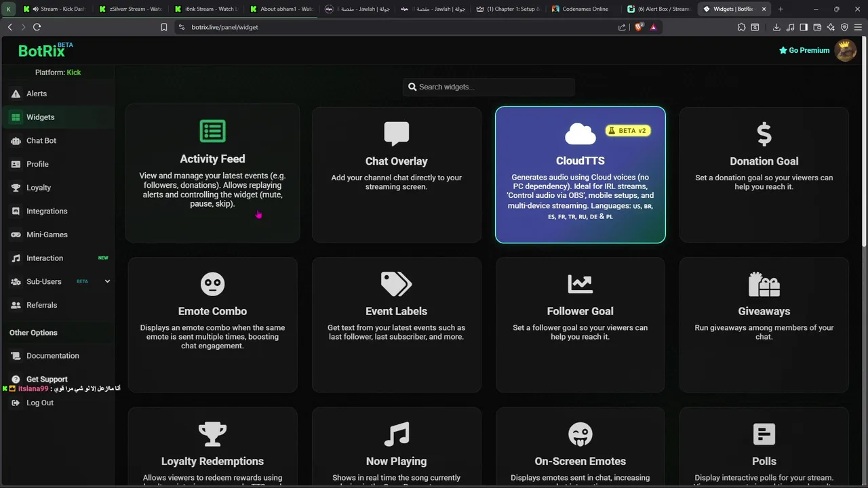Open the Chat Overlay title
The width and height of the screenshot is (868, 488).
(x=397, y=161)
